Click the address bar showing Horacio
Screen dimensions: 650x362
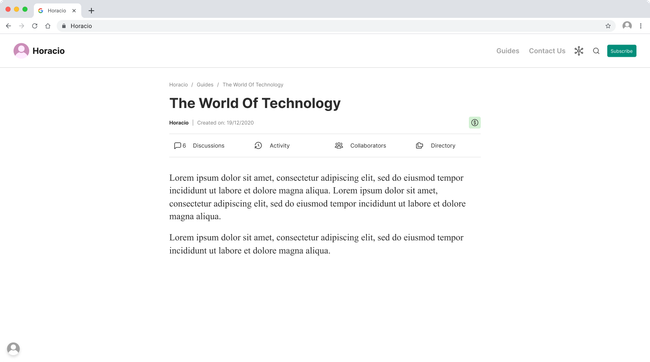336,26
